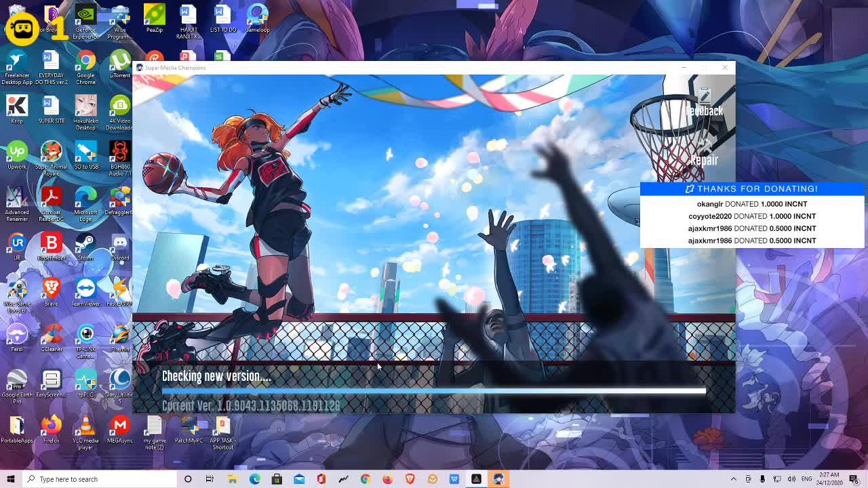Select the Gameloop desktop shortcut
This screenshot has width=868, height=488.
(x=257, y=18)
